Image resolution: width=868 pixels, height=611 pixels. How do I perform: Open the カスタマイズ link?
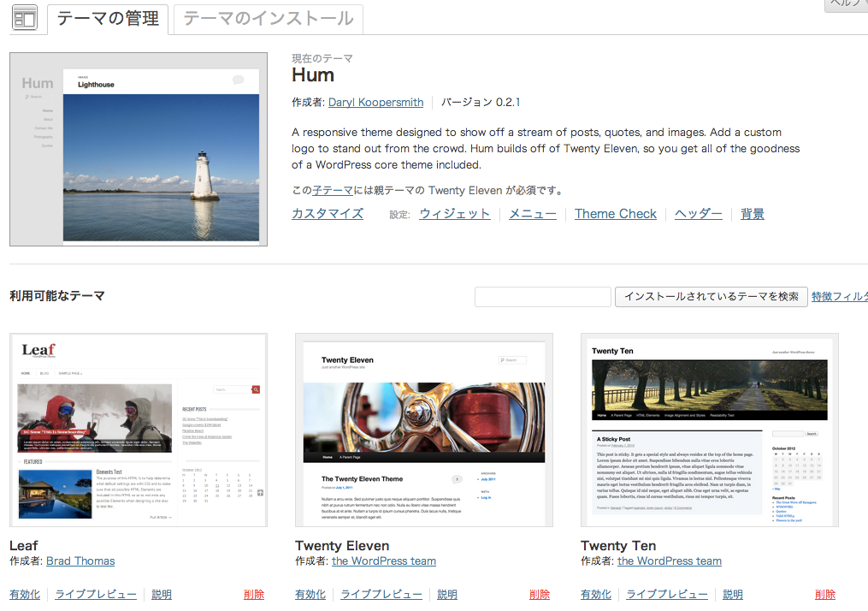click(x=328, y=214)
